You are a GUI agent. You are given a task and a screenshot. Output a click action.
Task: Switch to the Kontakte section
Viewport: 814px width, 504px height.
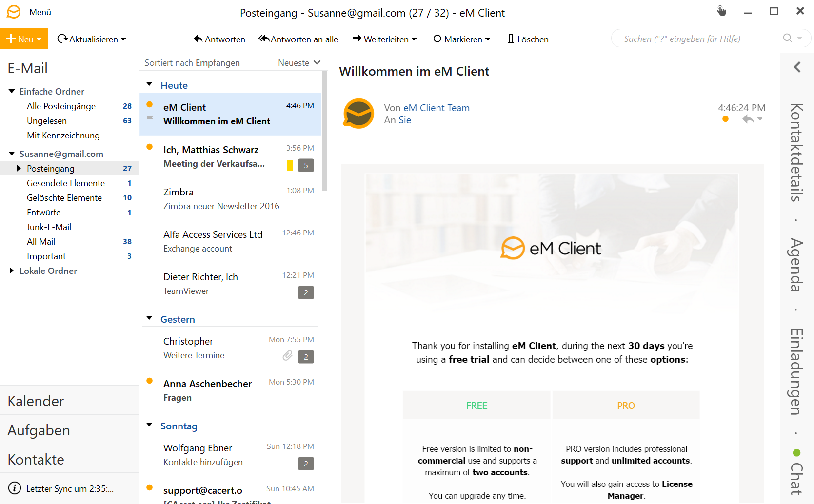pyautogui.click(x=70, y=459)
